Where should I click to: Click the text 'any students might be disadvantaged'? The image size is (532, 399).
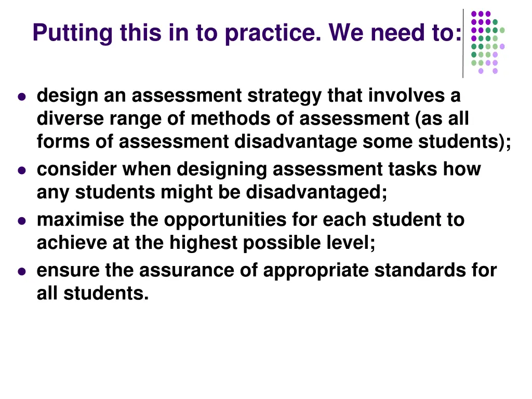click(x=209, y=192)
